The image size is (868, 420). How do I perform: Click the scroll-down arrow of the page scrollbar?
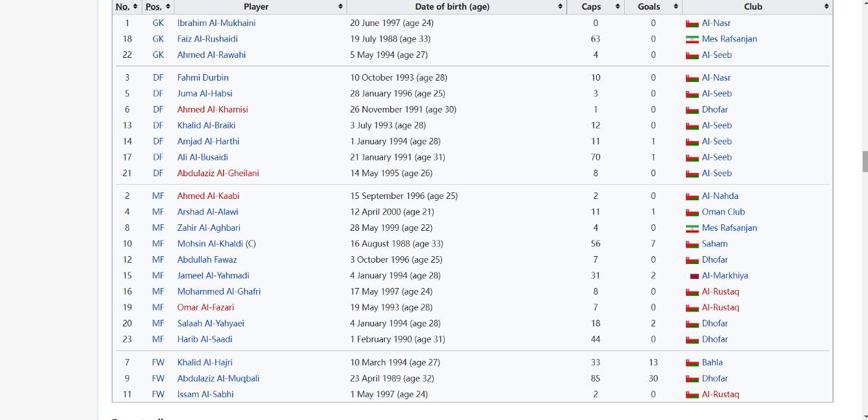tap(864, 415)
